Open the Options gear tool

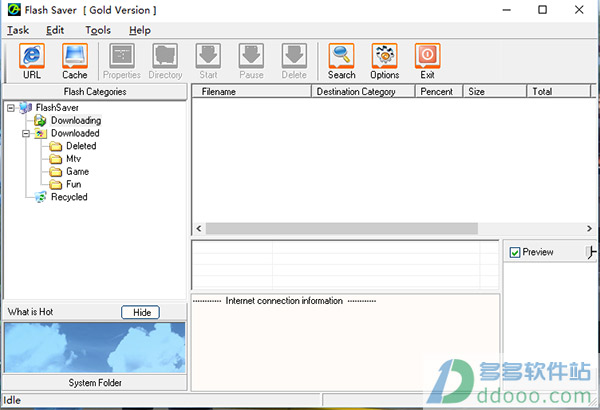point(385,61)
